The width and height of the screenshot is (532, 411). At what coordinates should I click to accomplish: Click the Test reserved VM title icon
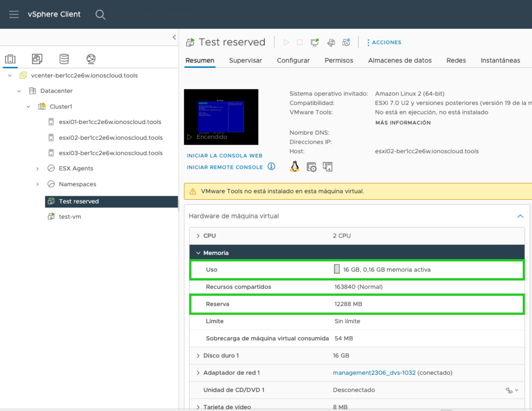point(191,42)
